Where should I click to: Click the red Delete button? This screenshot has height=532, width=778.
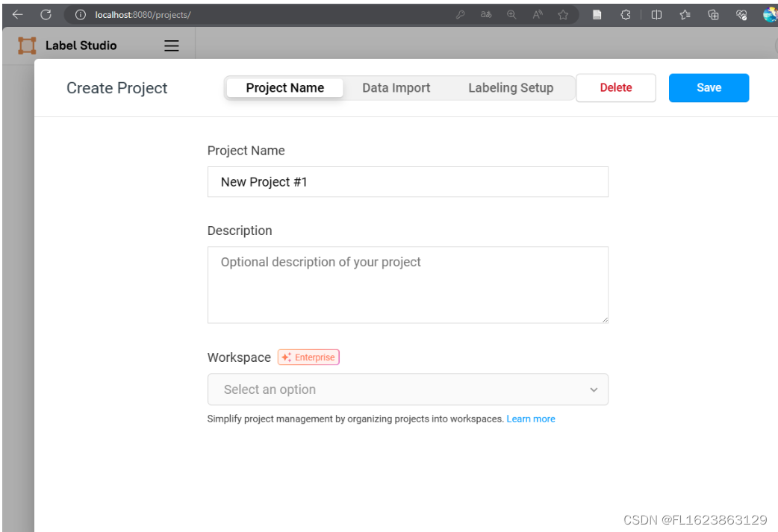click(x=616, y=88)
